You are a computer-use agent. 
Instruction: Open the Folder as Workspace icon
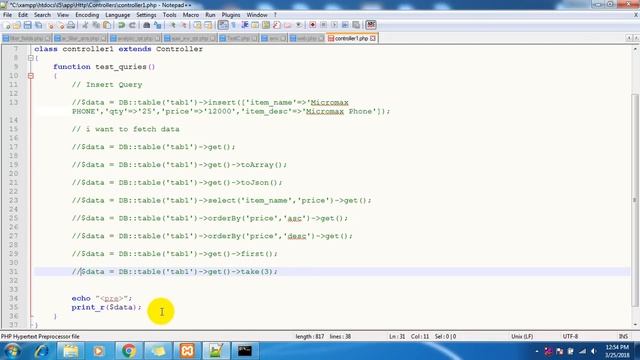tap(288, 25)
